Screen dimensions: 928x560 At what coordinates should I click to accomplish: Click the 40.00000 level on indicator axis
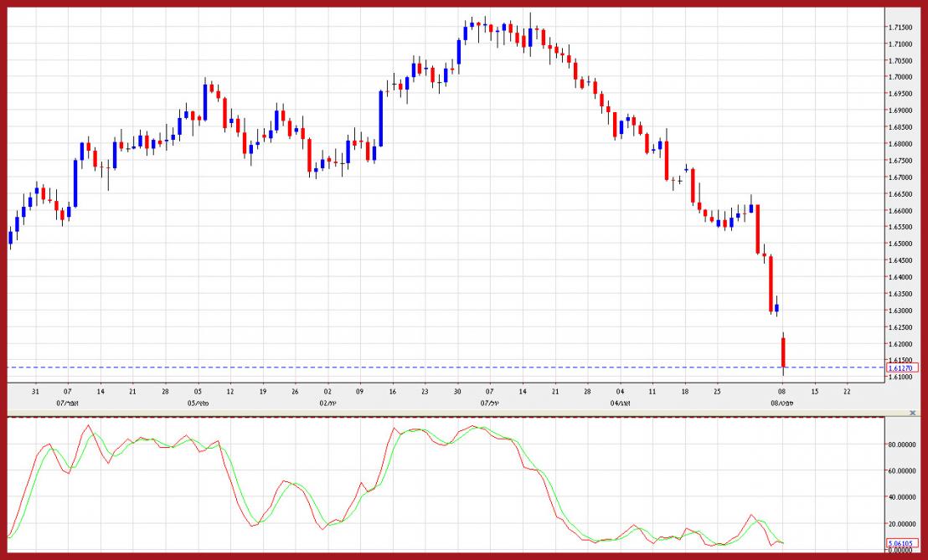[x=903, y=497]
